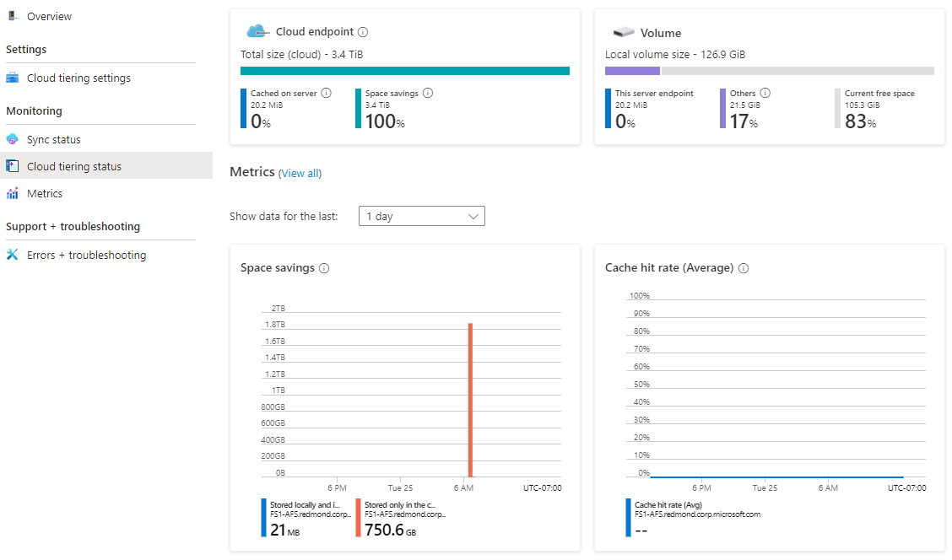Image resolution: width=952 pixels, height=560 pixels.
Task: Click the Cloud tiering settings icon
Action: [13, 78]
